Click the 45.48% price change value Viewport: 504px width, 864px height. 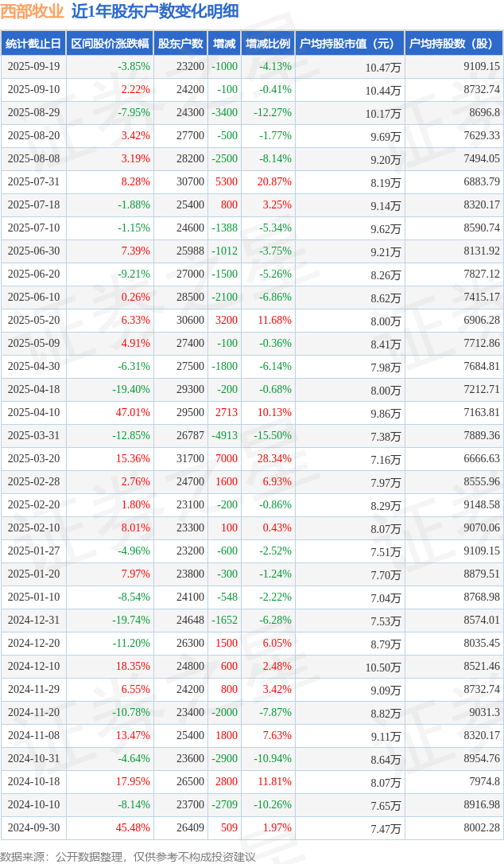click(133, 827)
